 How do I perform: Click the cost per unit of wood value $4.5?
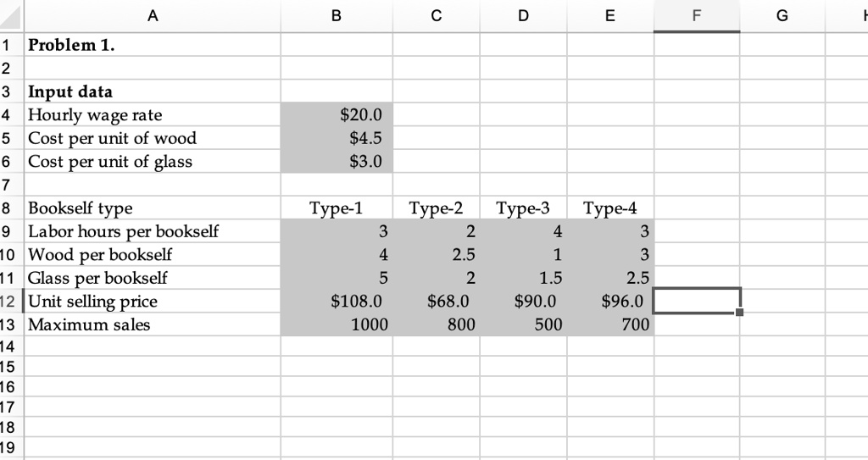click(x=337, y=138)
